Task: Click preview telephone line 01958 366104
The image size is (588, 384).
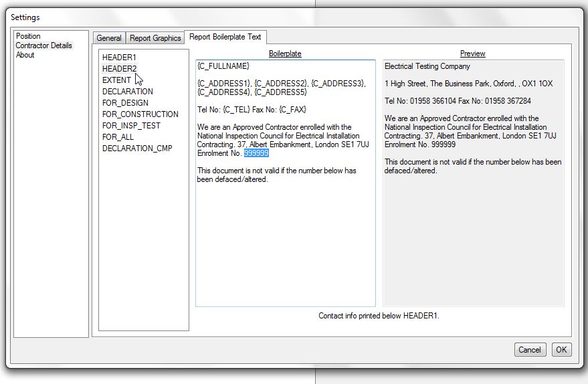Action: 458,101
